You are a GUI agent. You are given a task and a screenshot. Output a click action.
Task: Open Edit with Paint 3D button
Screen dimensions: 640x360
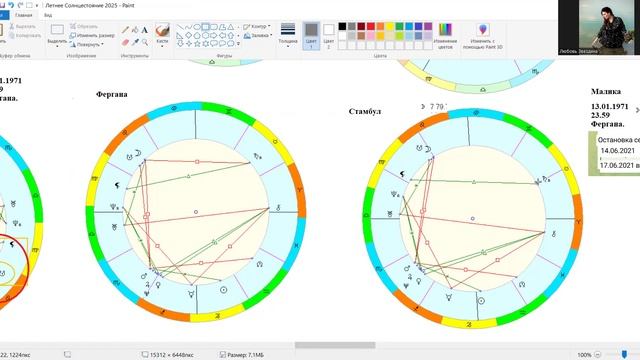pos(482,36)
